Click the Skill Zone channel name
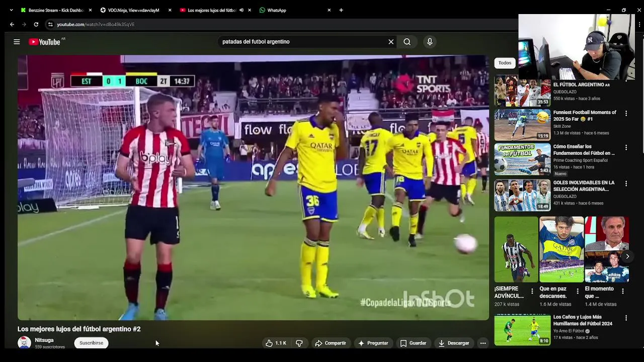644x362 pixels. 563,127
